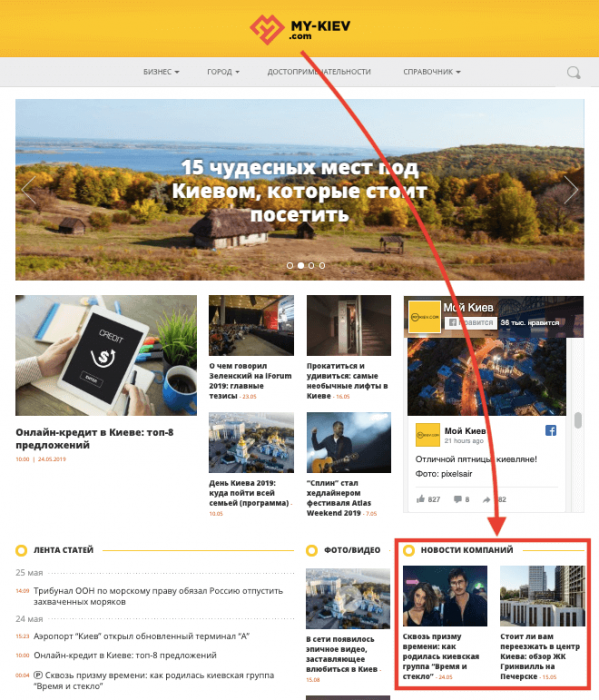
Task: Select the fourth carousel dot
Action: pyautogui.click(x=322, y=266)
